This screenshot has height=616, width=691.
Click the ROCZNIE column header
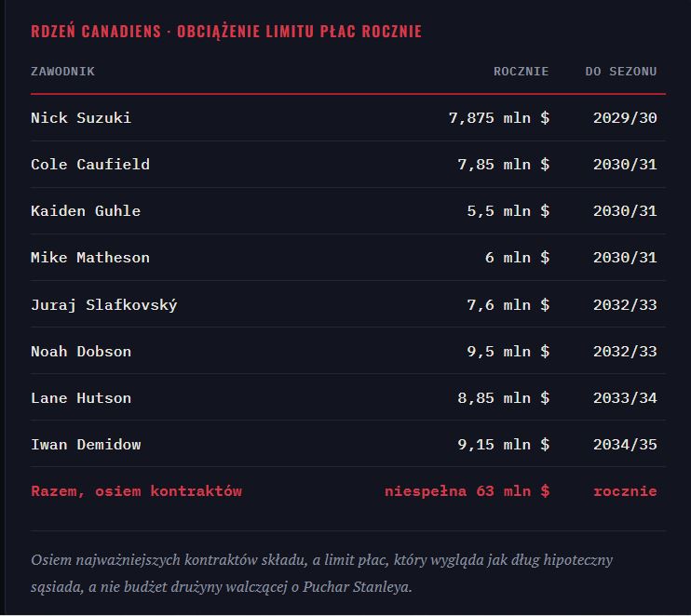point(521,72)
